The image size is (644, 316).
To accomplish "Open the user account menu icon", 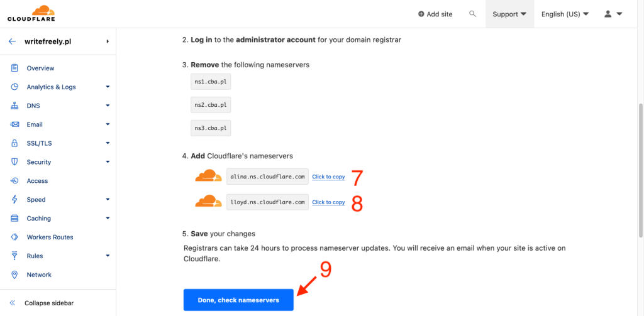I will (613, 14).
